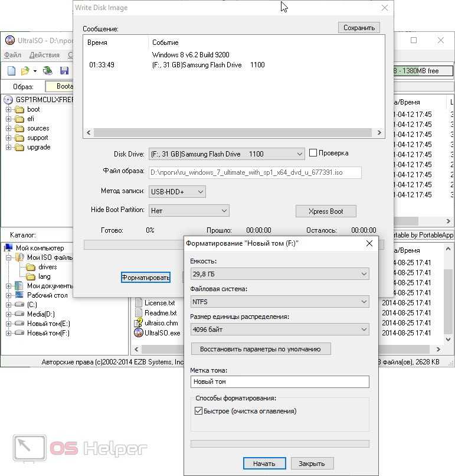Click the Начать button in format dialog
Screen dimensions: 455x476
[x=264, y=463]
